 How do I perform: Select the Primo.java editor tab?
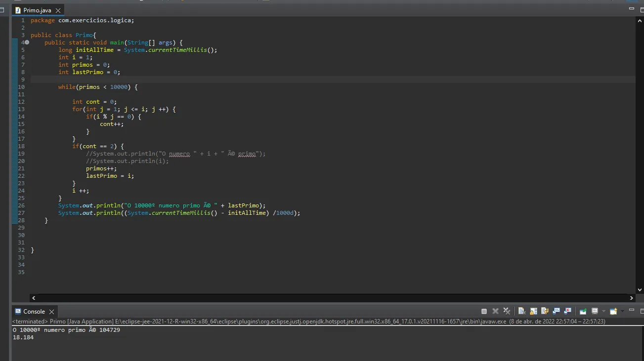coord(37,10)
